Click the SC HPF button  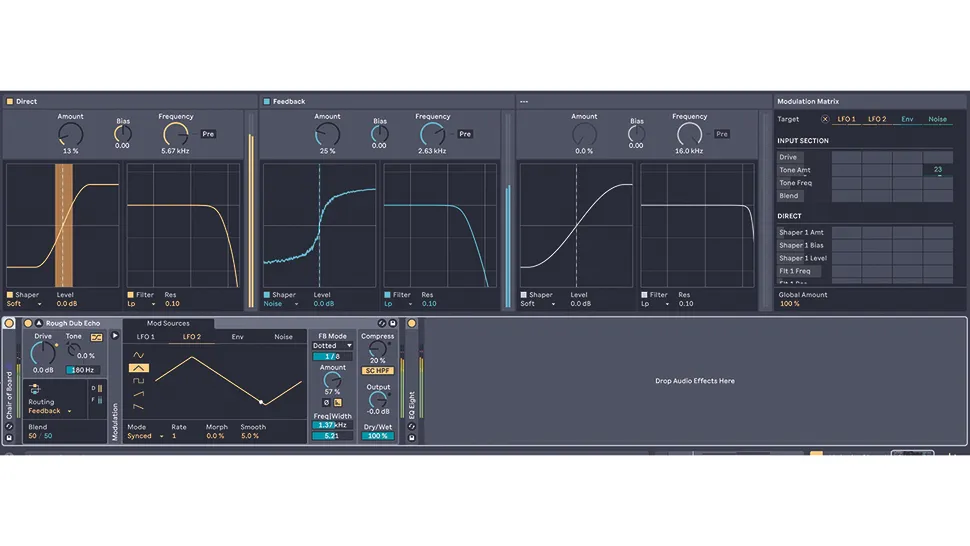pos(377,370)
